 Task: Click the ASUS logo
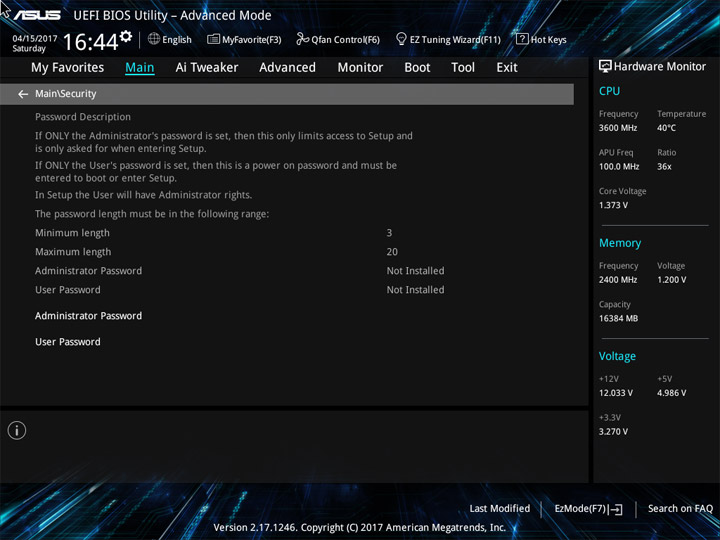[x=37, y=15]
